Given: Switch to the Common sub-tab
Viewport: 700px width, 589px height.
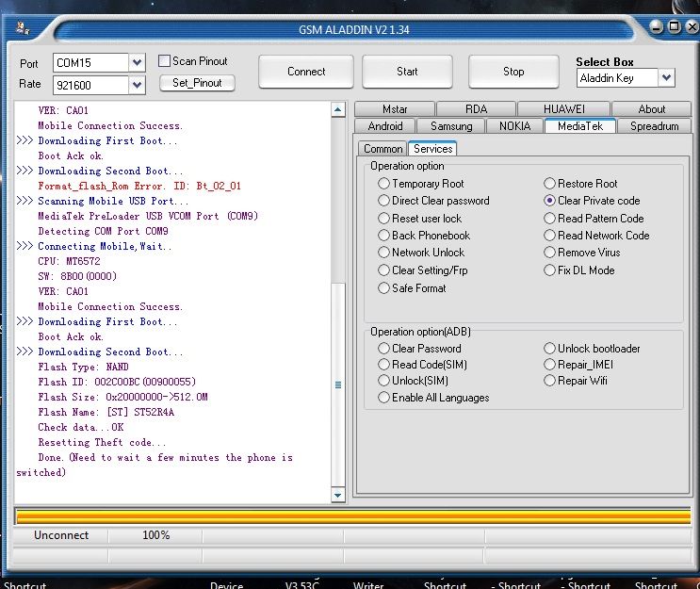Looking at the screenshot, I should pos(383,149).
